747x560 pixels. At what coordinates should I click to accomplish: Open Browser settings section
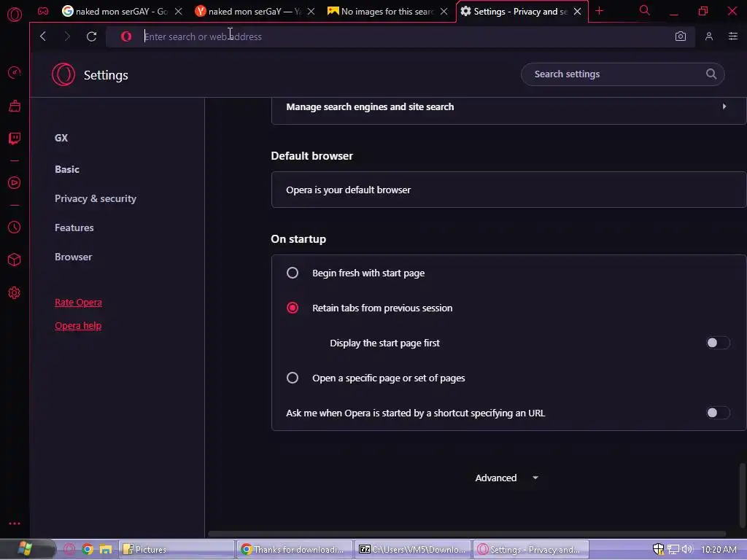pyautogui.click(x=74, y=257)
